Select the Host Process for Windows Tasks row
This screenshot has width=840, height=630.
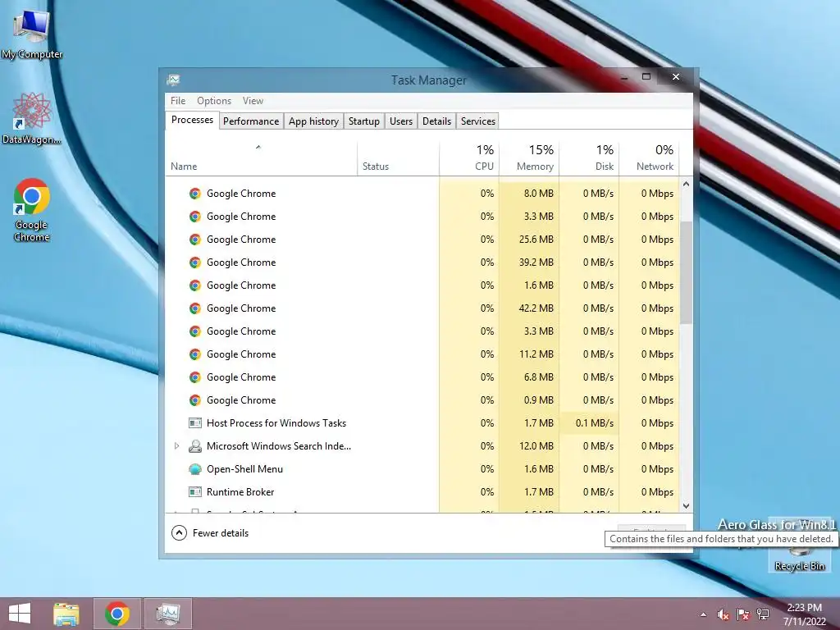pos(422,423)
